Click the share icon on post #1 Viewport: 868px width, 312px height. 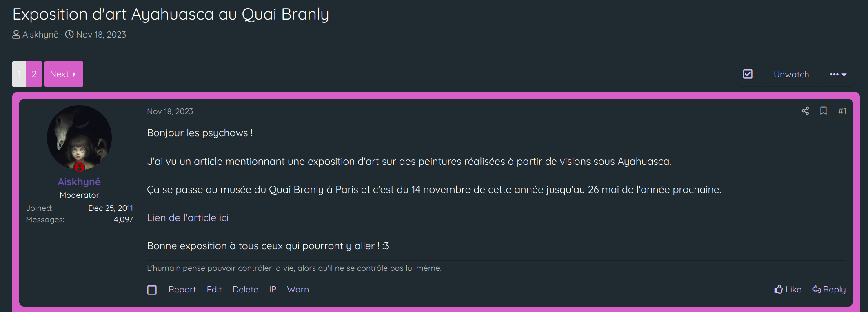[805, 111]
